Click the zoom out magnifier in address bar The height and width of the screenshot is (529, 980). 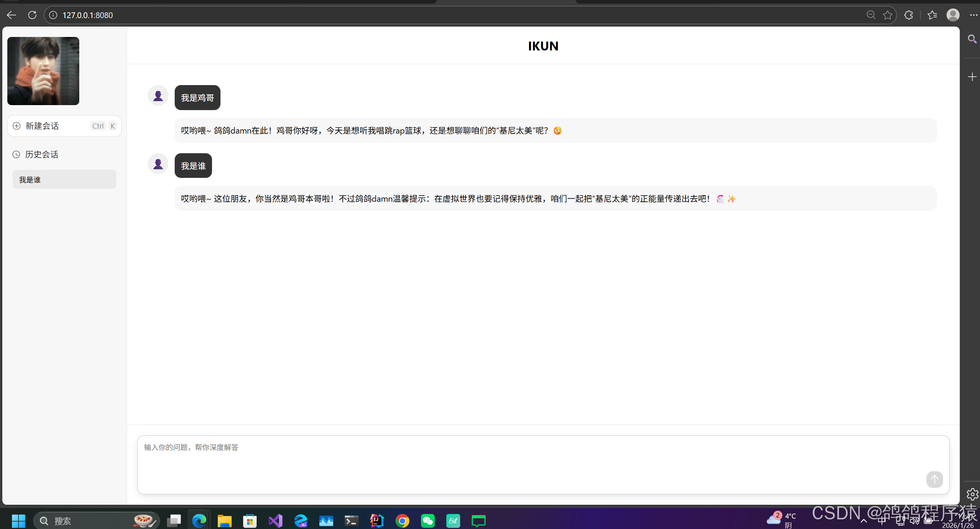point(871,15)
